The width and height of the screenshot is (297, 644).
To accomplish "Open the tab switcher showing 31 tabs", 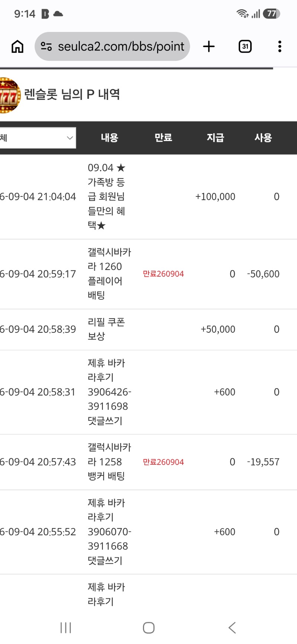I will [245, 46].
